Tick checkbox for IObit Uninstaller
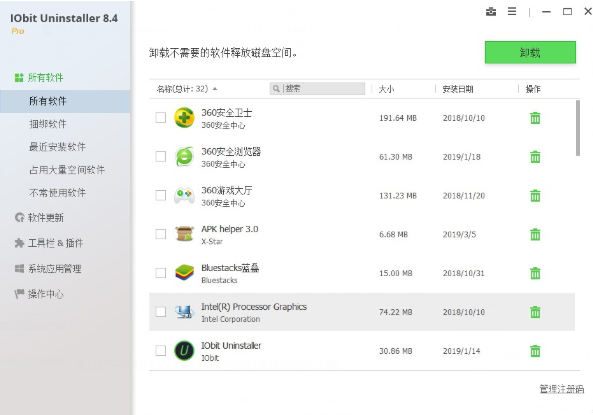593x415 pixels. point(161,351)
